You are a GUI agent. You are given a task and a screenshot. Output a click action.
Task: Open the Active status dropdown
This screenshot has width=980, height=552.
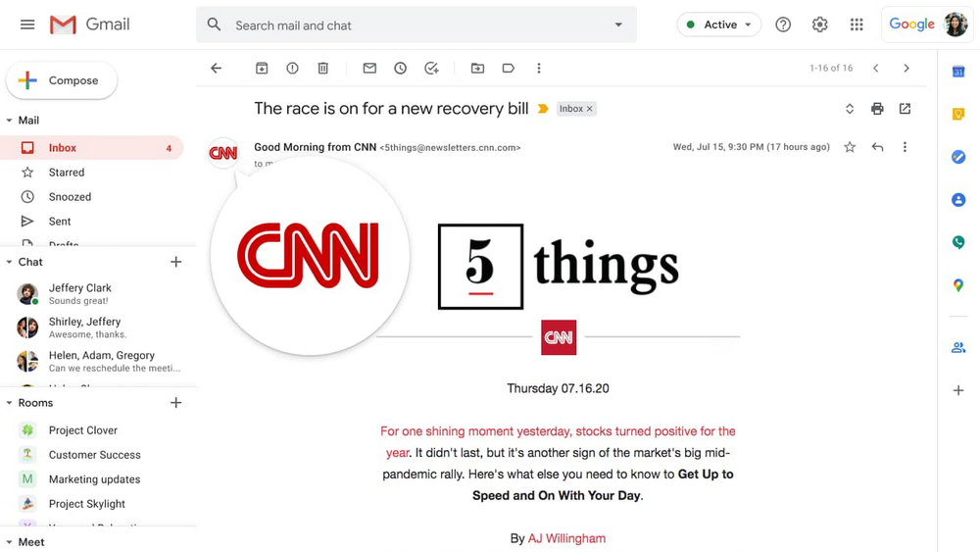pyautogui.click(x=718, y=25)
